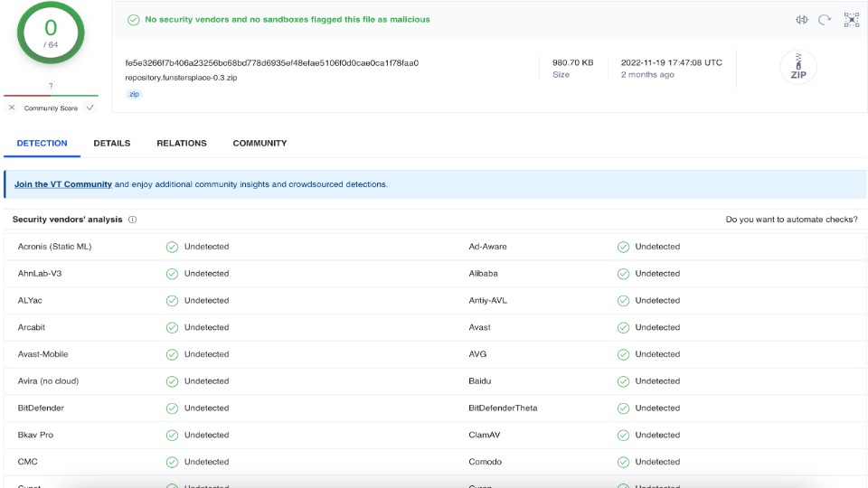Click the reanalyze file refresh icon
Screen dimensions: 868x488
coord(825,20)
